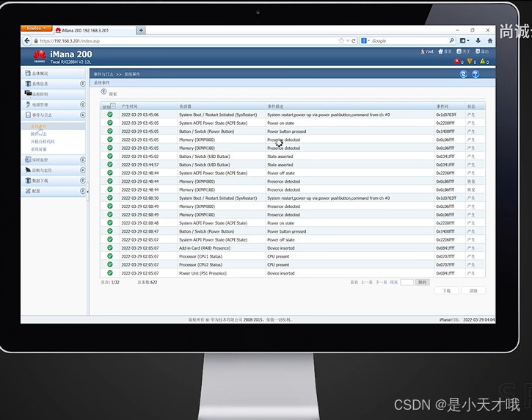Image resolution: width=532 pixels, height=420 pixels.
Task: Open the URL history dropdown arrow
Action: coord(348,41)
